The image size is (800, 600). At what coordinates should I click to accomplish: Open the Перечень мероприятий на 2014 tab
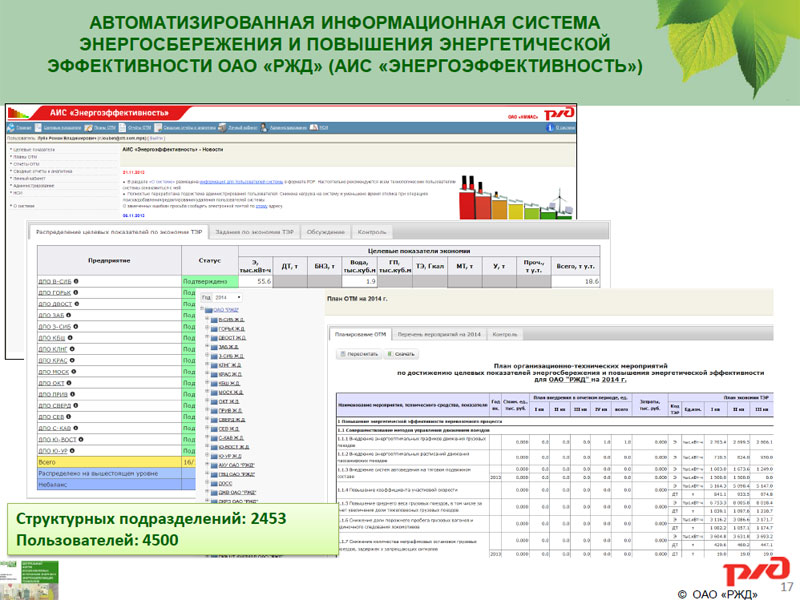click(x=439, y=334)
